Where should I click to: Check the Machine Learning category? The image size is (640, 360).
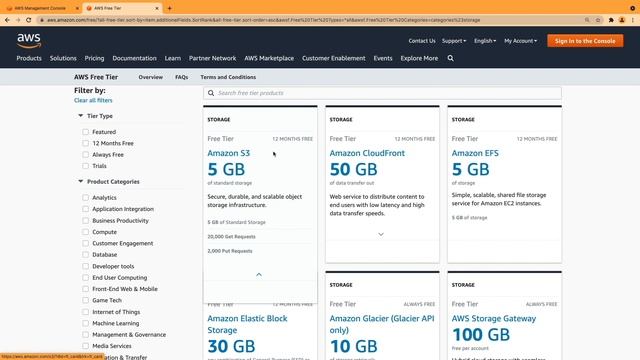(85, 323)
